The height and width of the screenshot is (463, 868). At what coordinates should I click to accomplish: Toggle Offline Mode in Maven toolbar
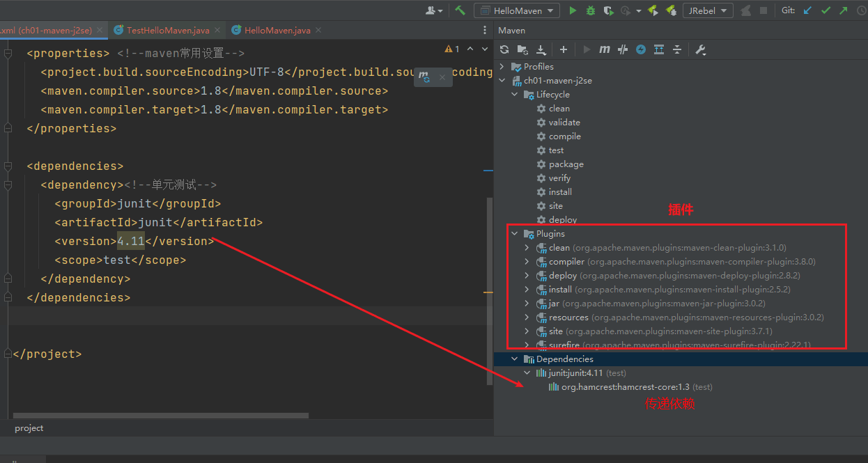(x=623, y=49)
